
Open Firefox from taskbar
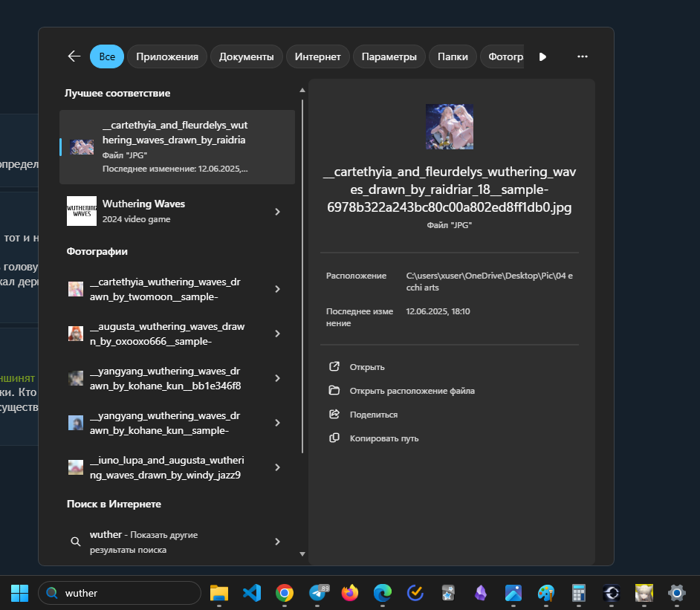click(350, 593)
